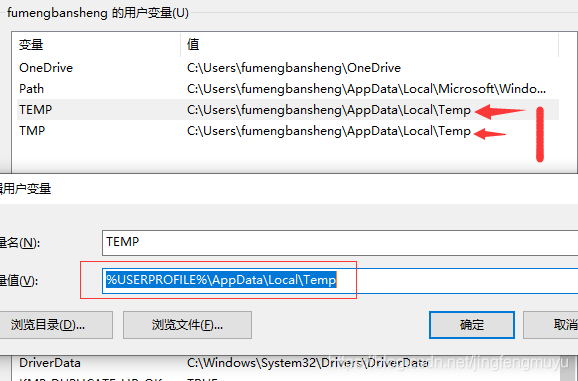Select the TEMP user variable row
Viewport: 578px width, 381px height.
[x=288, y=110]
